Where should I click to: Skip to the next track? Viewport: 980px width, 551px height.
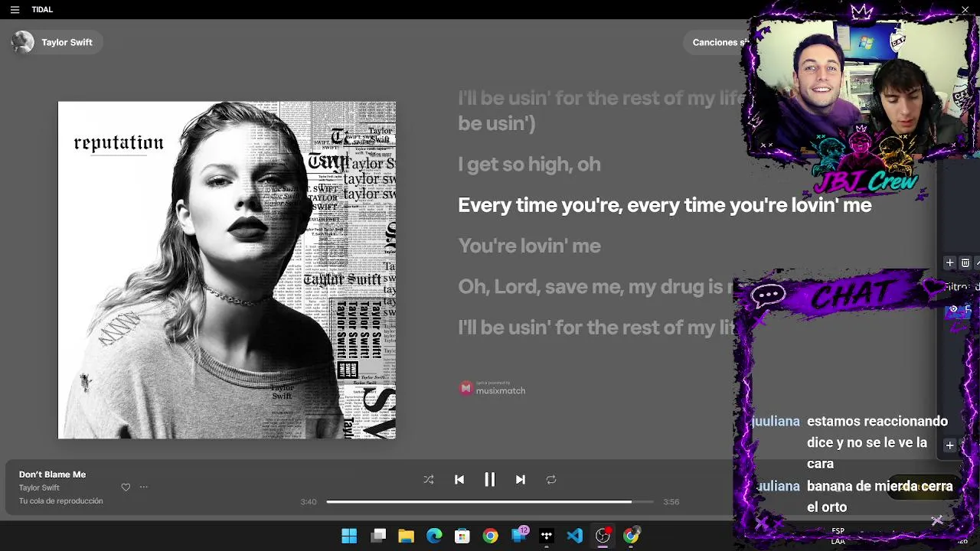(521, 480)
